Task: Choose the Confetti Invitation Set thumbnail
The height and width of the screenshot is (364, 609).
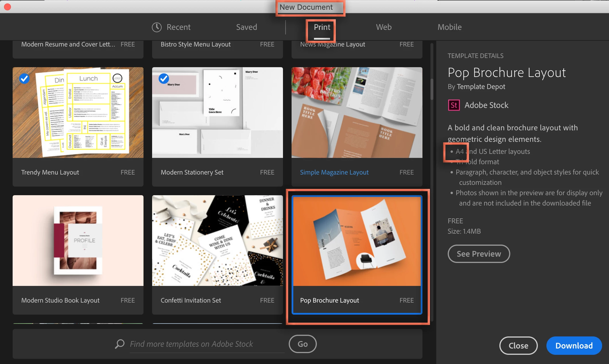Action: tap(217, 241)
